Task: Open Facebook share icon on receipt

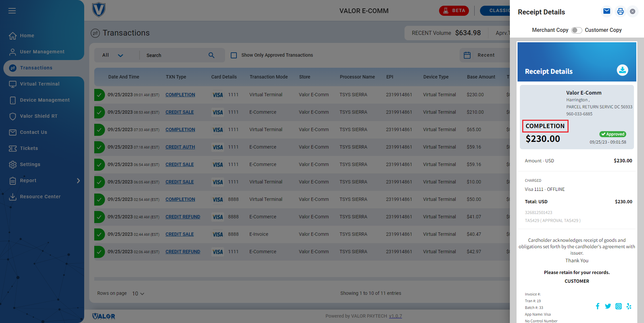Action: (597, 306)
